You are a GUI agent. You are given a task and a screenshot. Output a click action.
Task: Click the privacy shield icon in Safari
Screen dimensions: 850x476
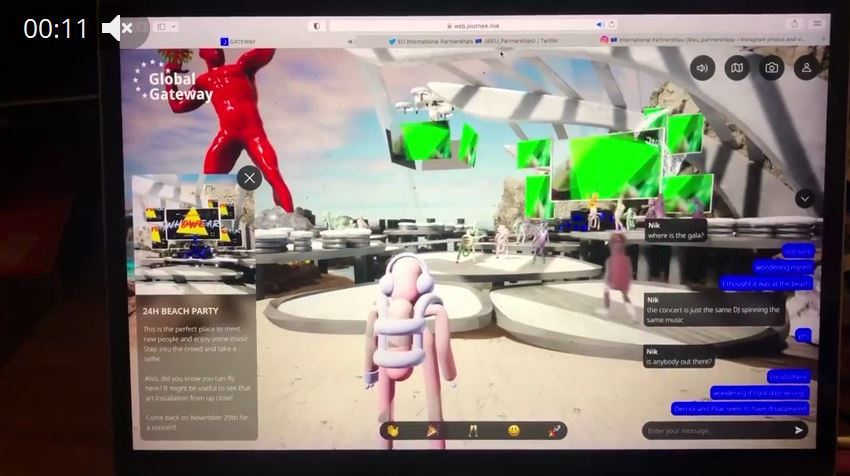317,26
